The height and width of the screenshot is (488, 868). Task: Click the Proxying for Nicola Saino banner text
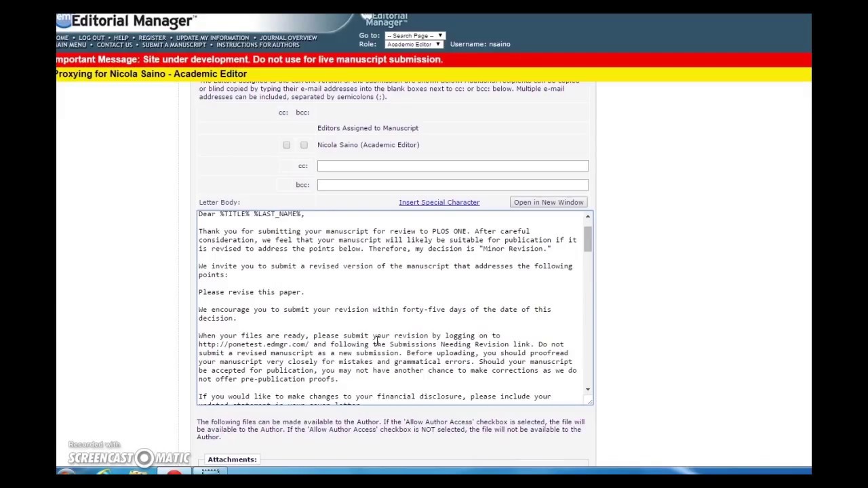click(152, 74)
